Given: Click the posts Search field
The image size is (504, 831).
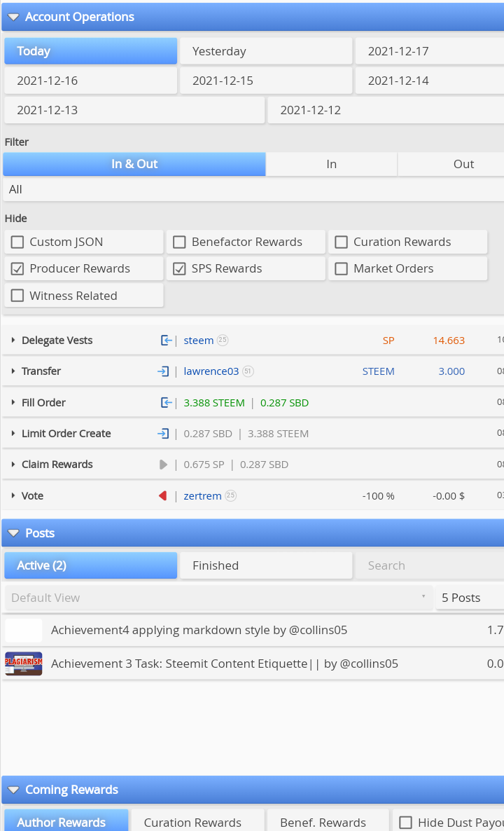Looking at the screenshot, I should click(x=429, y=565).
